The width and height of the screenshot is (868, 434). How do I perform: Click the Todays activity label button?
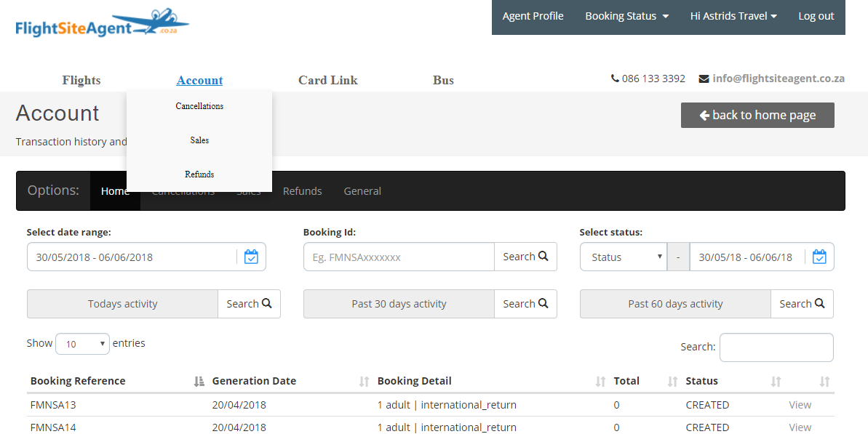coord(122,304)
